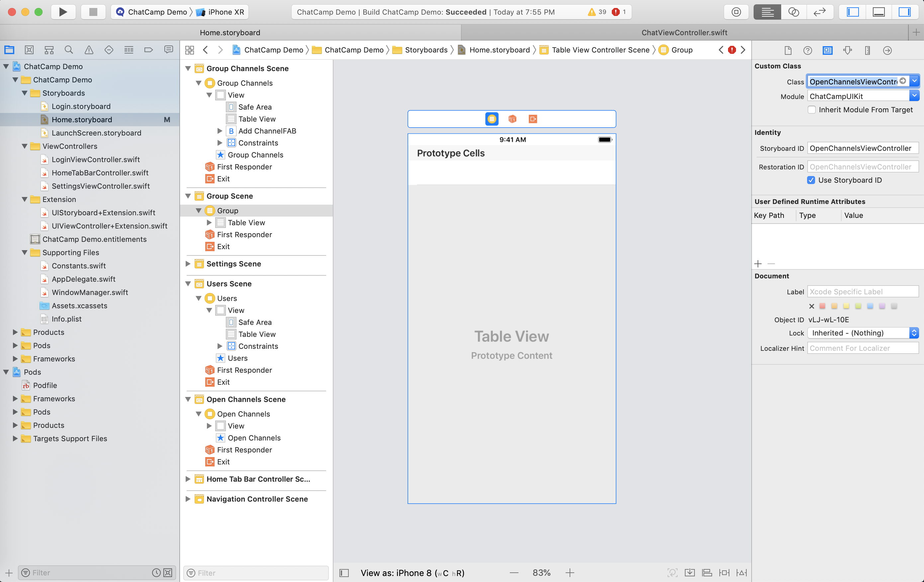Switch to Home.storyboard tab
This screenshot has height=582, width=924.
click(x=230, y=33)
